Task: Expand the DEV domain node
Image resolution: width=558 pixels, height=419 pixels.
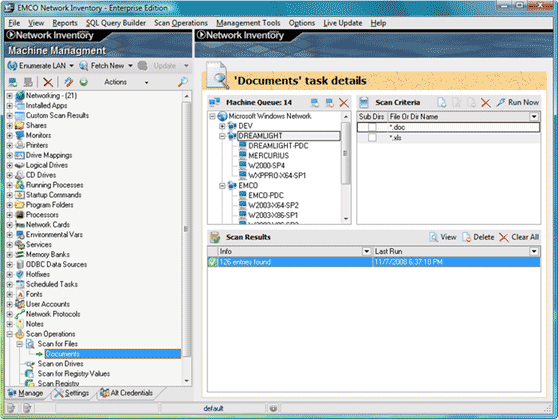Action: (222, 126)
